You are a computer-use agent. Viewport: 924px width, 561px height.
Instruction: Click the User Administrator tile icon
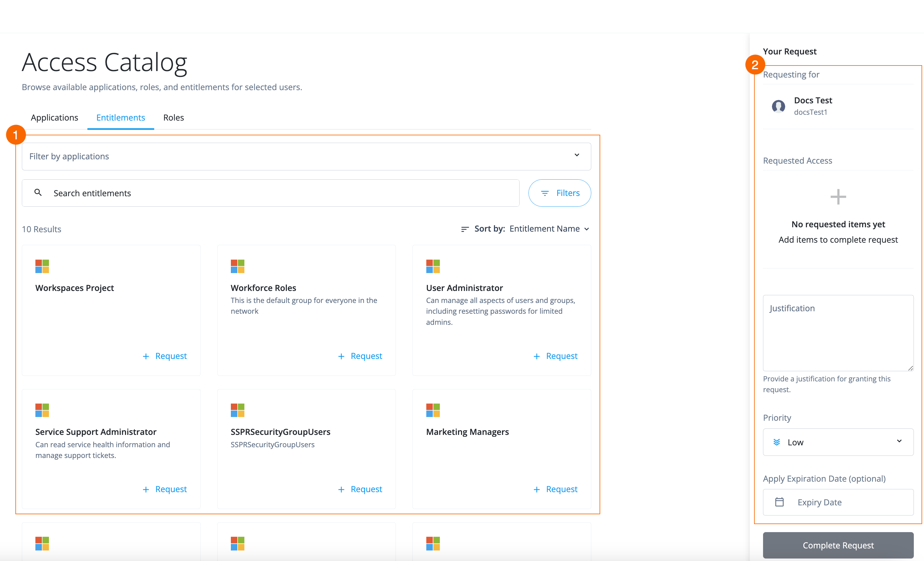coord(433,266)
